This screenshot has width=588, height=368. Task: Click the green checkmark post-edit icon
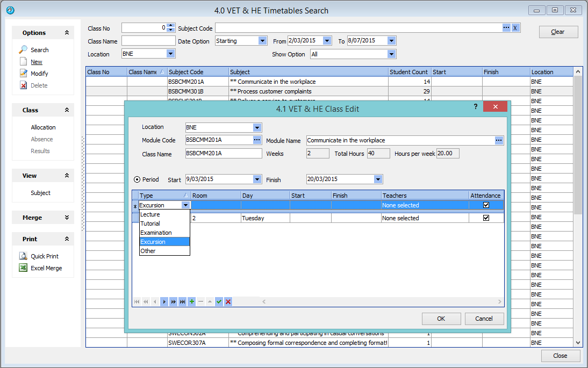219,302
